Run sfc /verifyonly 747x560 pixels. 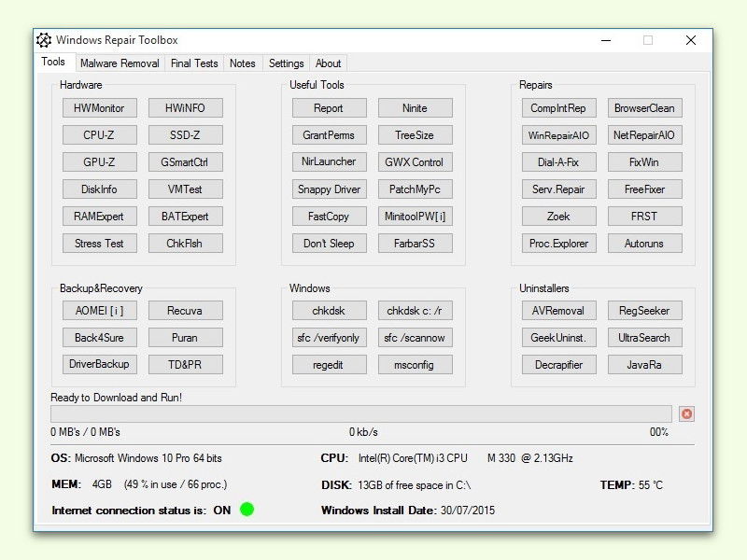point(329,338)
